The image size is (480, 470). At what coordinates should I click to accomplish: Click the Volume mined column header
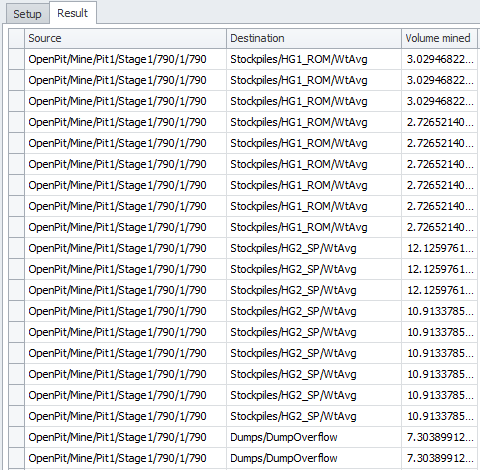coord(439,38)
